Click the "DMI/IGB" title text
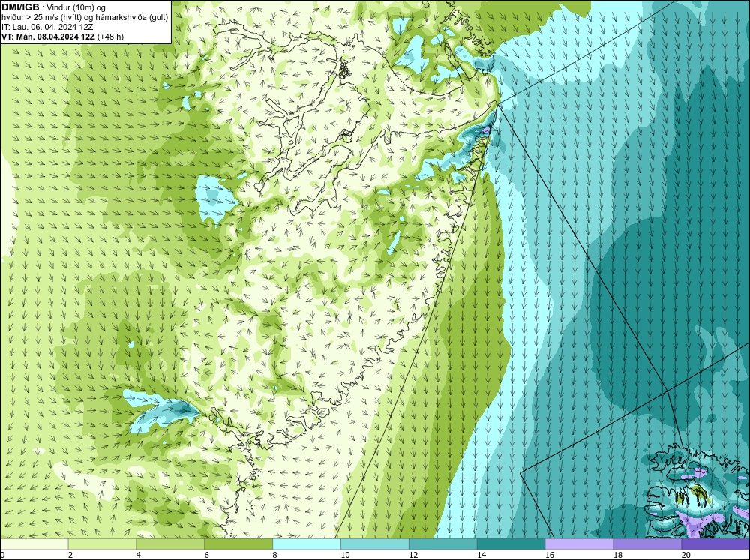This screenshot has height=560, width=750. (20, 7)
